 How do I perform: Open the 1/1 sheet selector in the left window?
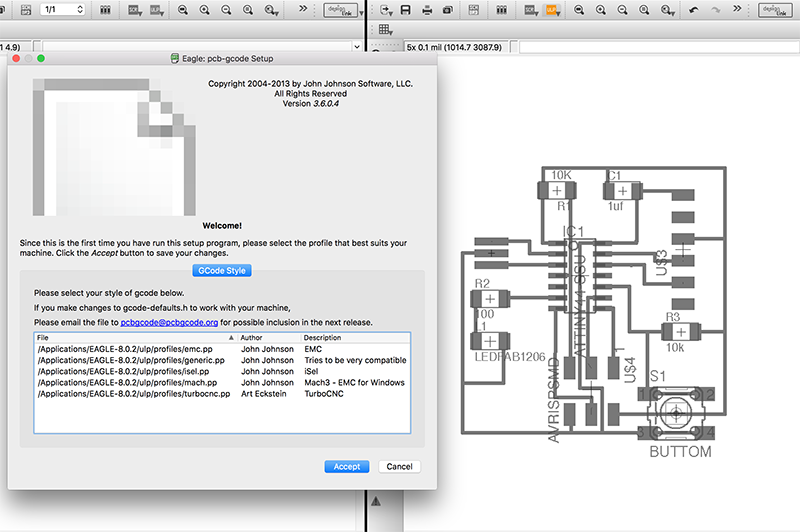click(62, 10)
